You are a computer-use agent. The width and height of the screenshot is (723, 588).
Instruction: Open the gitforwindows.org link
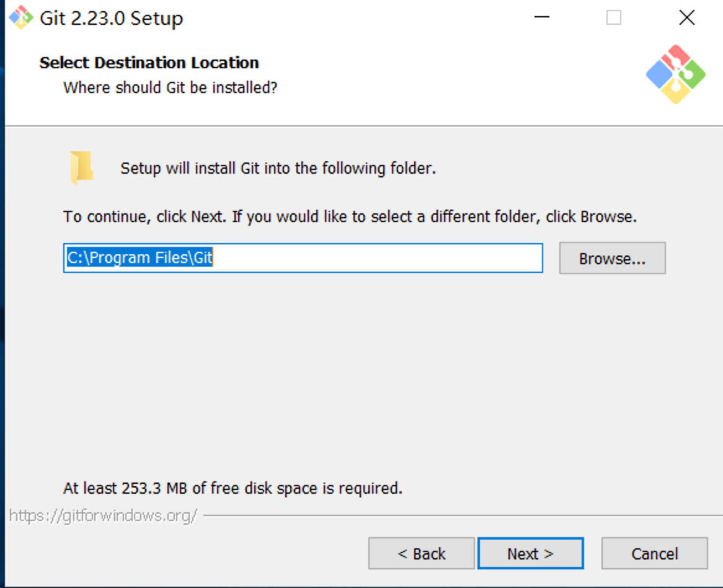pyautogui.click(x=103, y=515)
